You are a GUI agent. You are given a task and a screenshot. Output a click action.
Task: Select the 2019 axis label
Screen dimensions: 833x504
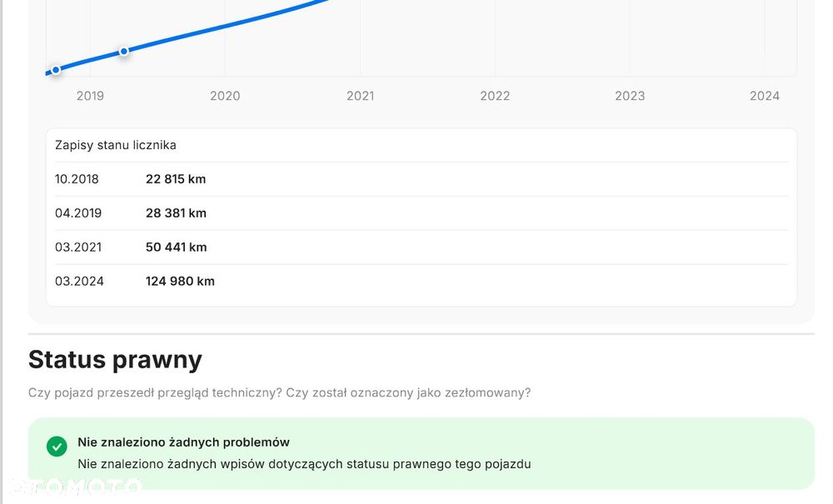coord(90,96)
